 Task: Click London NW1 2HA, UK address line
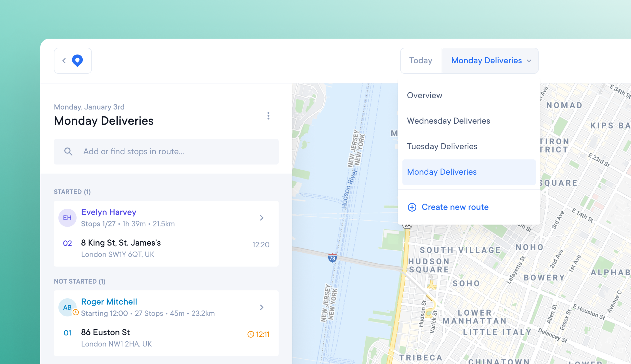tap(116, 344)
